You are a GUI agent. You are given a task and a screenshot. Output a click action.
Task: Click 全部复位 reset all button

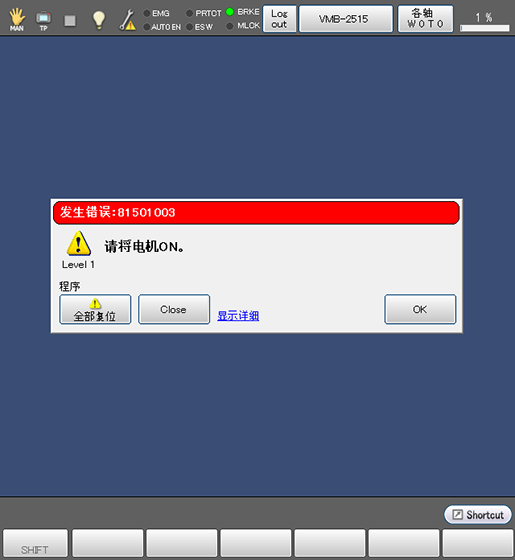click(x=95, y=309)
